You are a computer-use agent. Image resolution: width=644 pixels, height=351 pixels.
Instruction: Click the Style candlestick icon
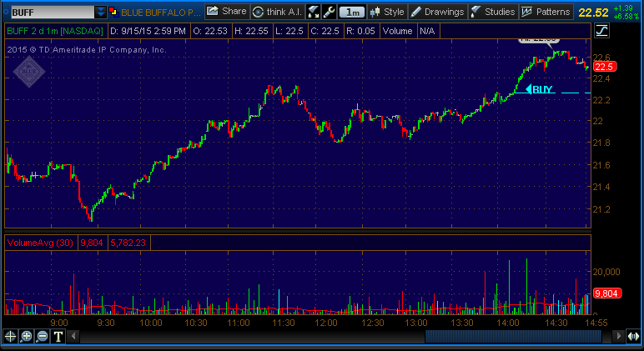coord(375,13)
